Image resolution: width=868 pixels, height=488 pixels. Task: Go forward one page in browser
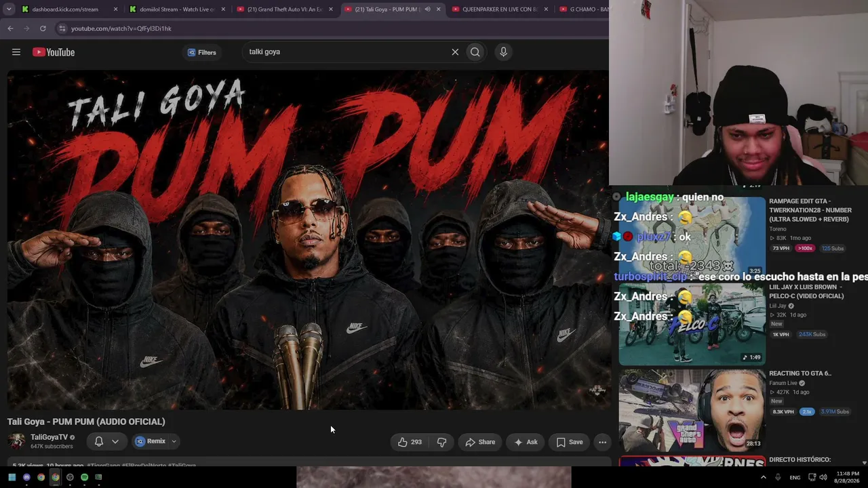(26, 28)
